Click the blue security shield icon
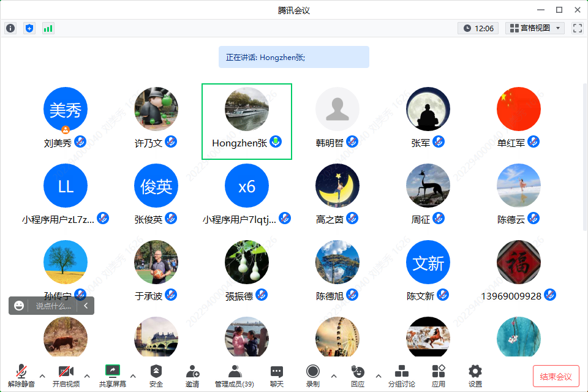The image size is (588, 392). 29,28
